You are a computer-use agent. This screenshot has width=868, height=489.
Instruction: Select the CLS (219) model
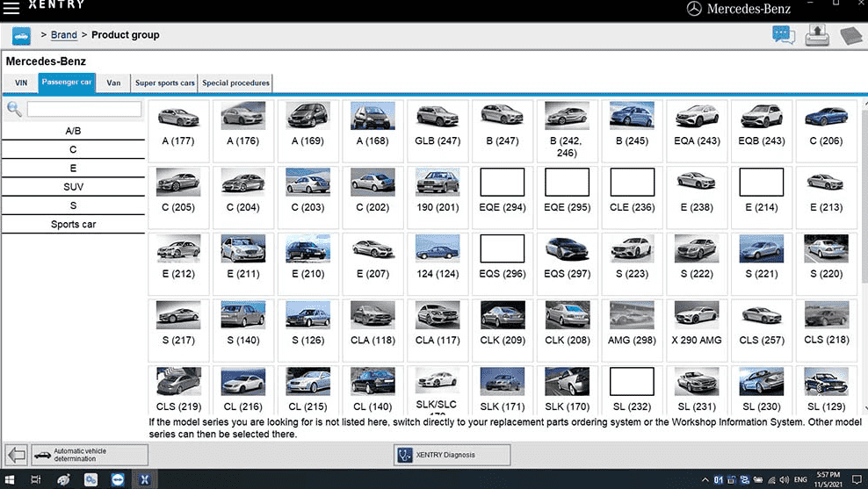pos(178,390)
